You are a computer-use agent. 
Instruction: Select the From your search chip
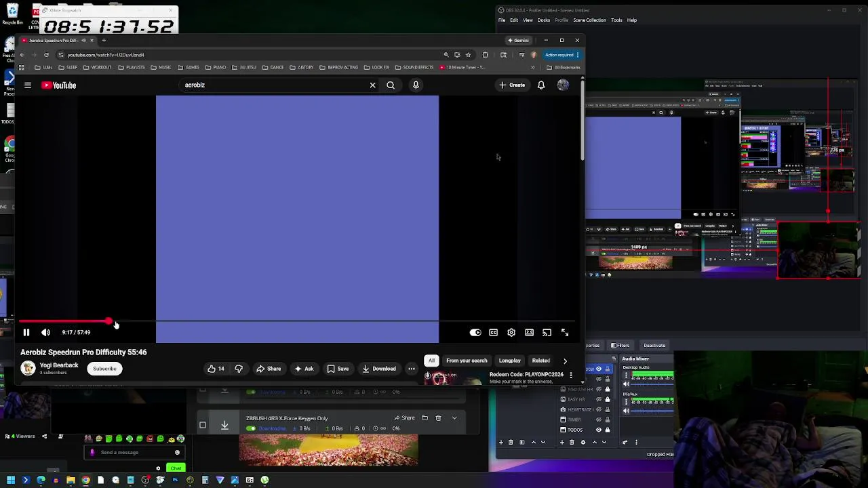click(467, 361)
